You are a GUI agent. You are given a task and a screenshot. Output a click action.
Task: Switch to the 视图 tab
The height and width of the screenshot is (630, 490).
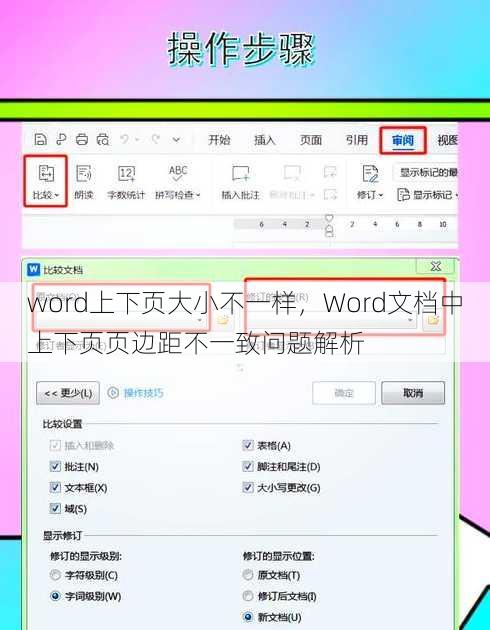click(447, 140)
